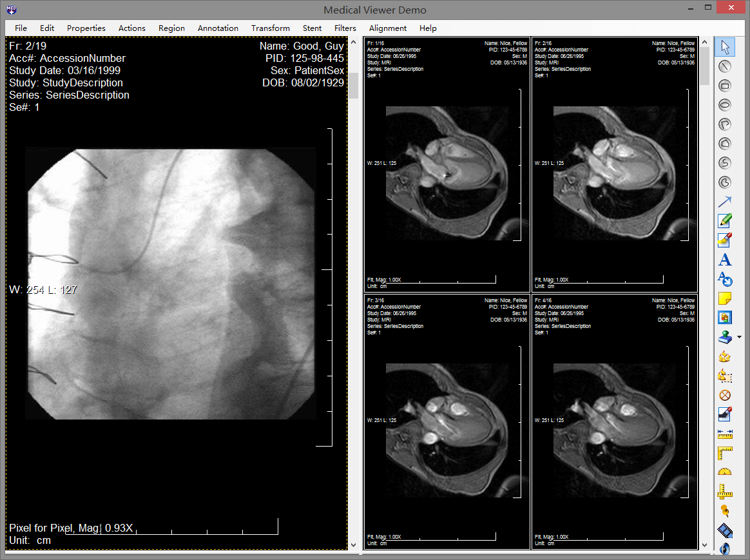
Task: Expand the rubber stamp tool dropdown arrow
Action: (739, 337)
